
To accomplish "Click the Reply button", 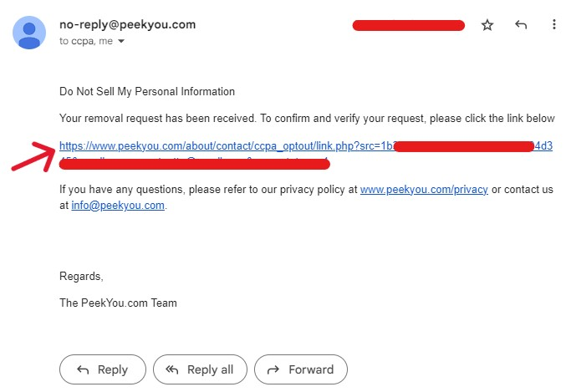I will pos(103,369).
